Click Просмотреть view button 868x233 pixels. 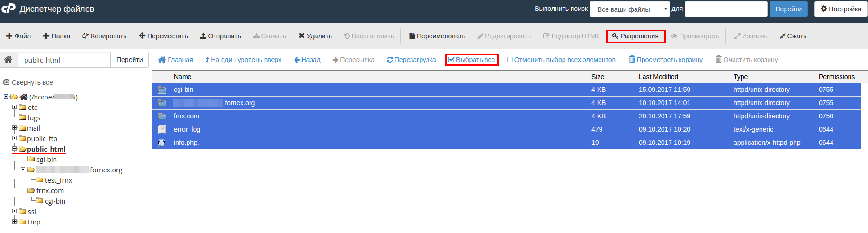(695, 36)
